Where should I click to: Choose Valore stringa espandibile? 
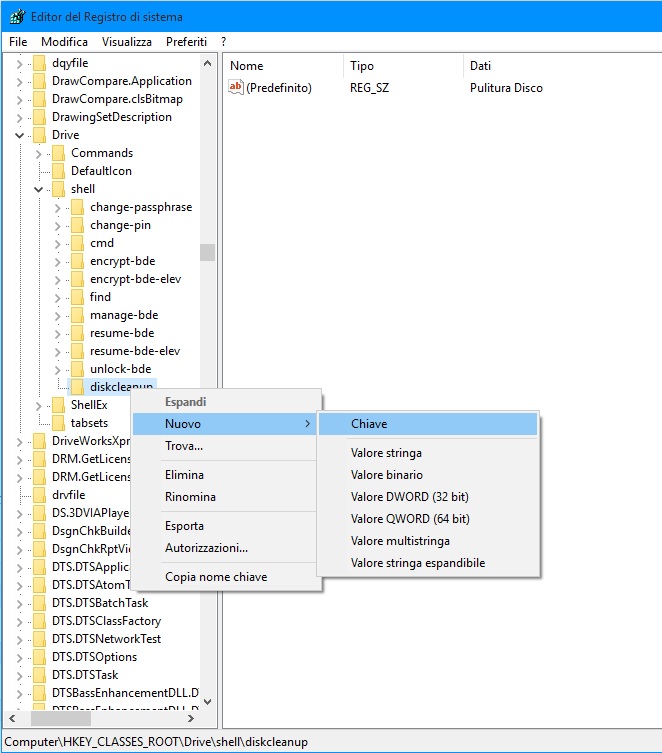tap(428, 563)
